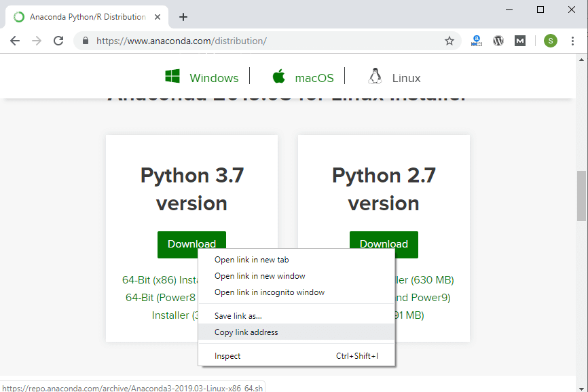Open the green S profile avatar
This screenshot has height=392, width=588.
(551, 41)
